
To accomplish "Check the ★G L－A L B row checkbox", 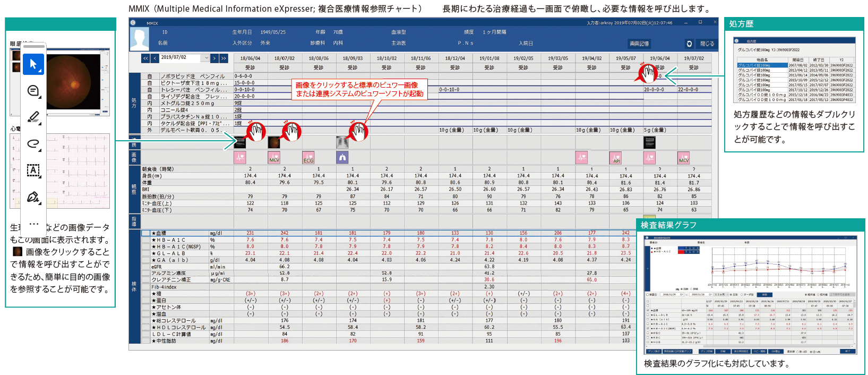I will point(145,253).
